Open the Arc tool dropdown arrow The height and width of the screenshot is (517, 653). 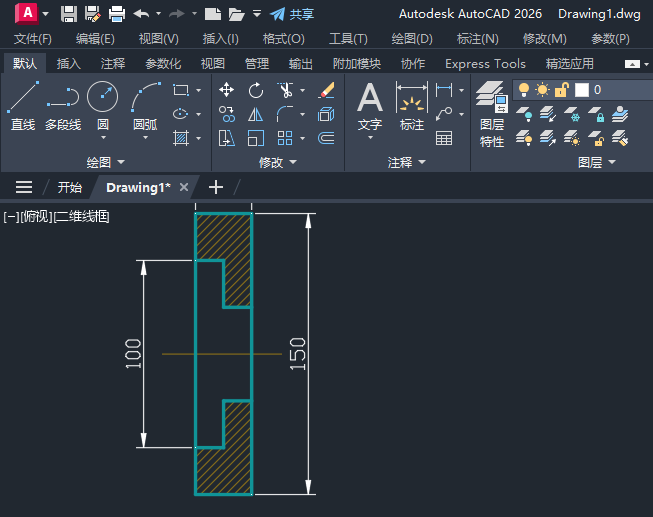pyautogui.click(x=145, y=138)
